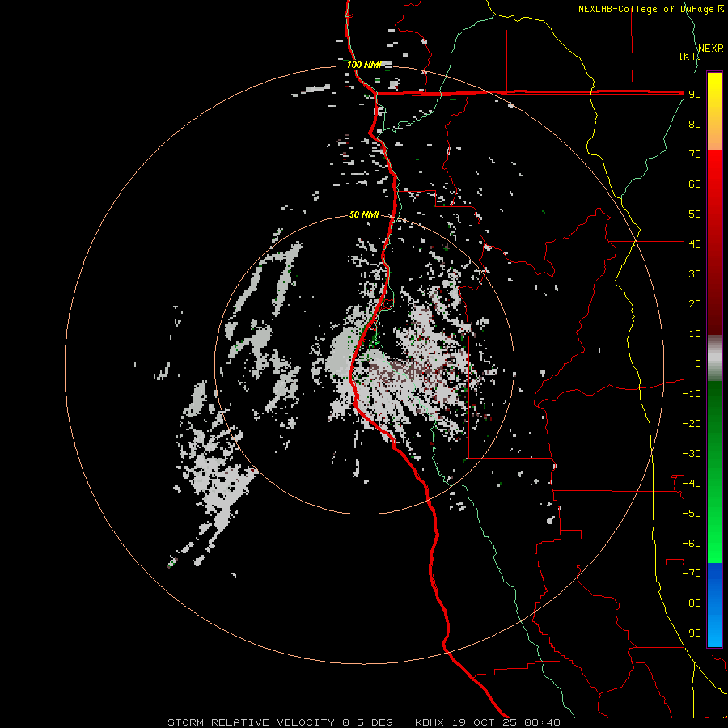Pick the bright green color bar segment
The height and width of the screenshot is (728, 728).
[x=714, y=534]
